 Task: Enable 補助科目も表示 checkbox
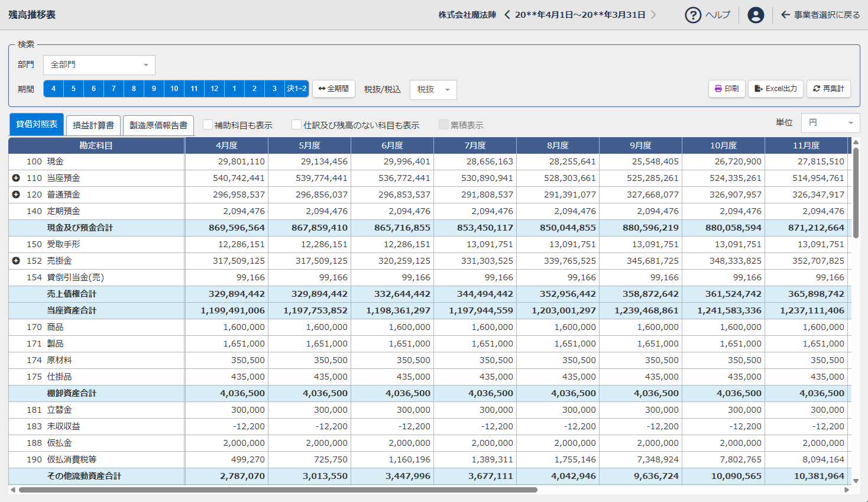[x=208, y=125]
